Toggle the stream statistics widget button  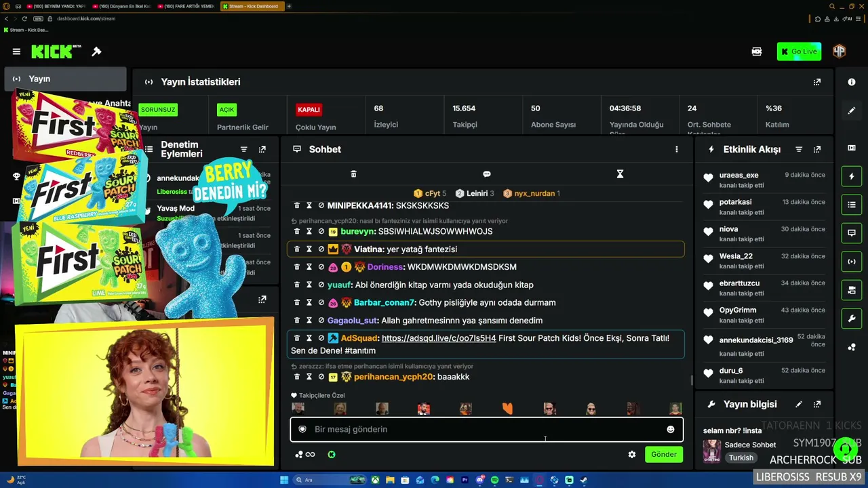pyautogui.click(x=852, y=262)
